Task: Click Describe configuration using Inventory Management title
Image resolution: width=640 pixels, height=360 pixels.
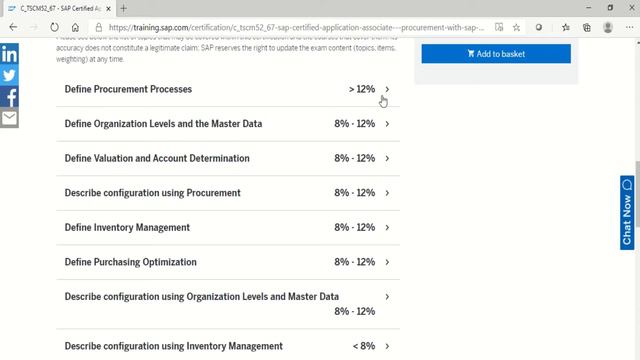Action: click(173, 346)
